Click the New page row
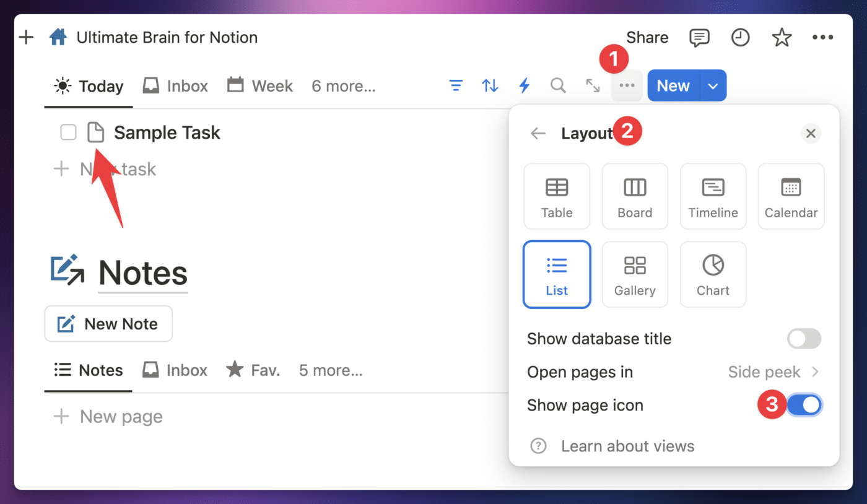This screenshot has height=504, width=867. [x=108, y=417]
